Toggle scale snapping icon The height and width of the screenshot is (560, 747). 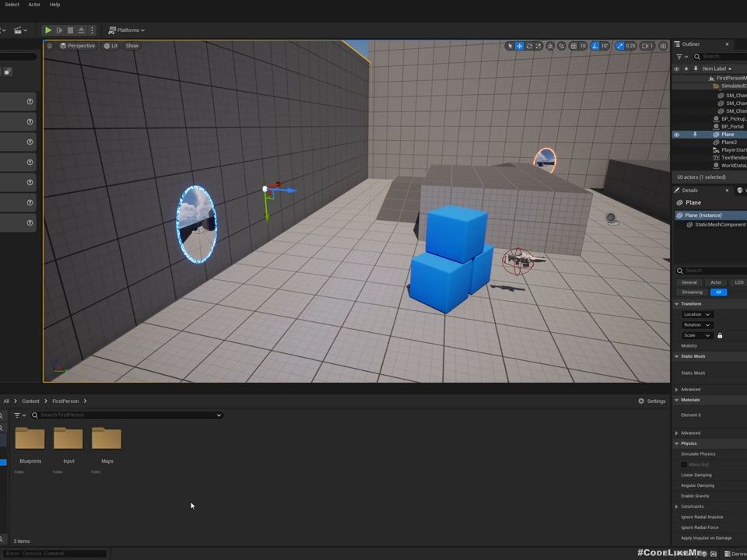click(x=619, y=46)
